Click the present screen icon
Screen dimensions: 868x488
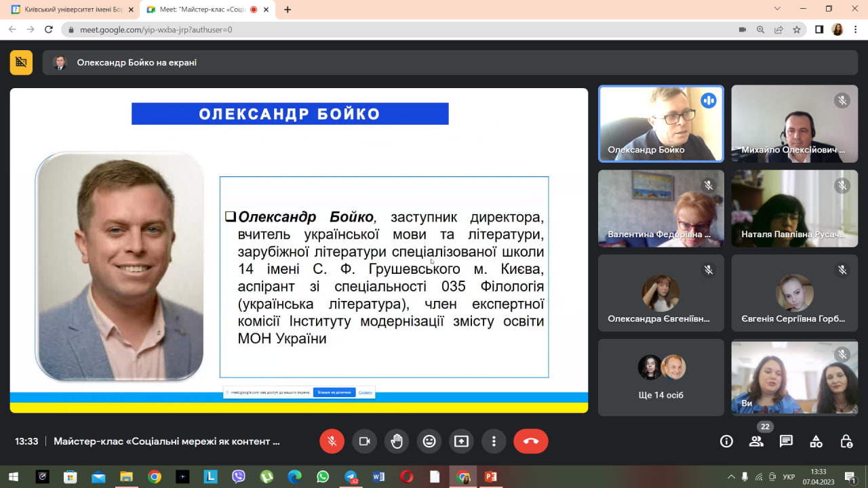461,441
